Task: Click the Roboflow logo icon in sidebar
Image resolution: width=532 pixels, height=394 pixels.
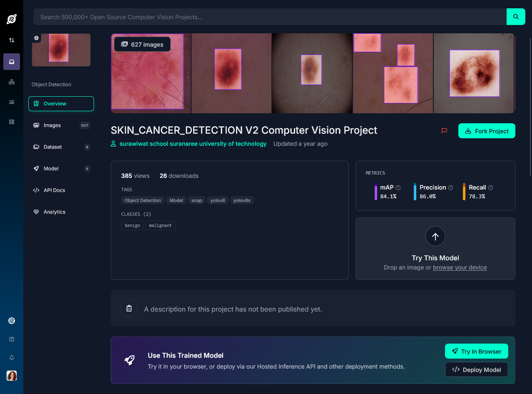Action: coord(12,19)
